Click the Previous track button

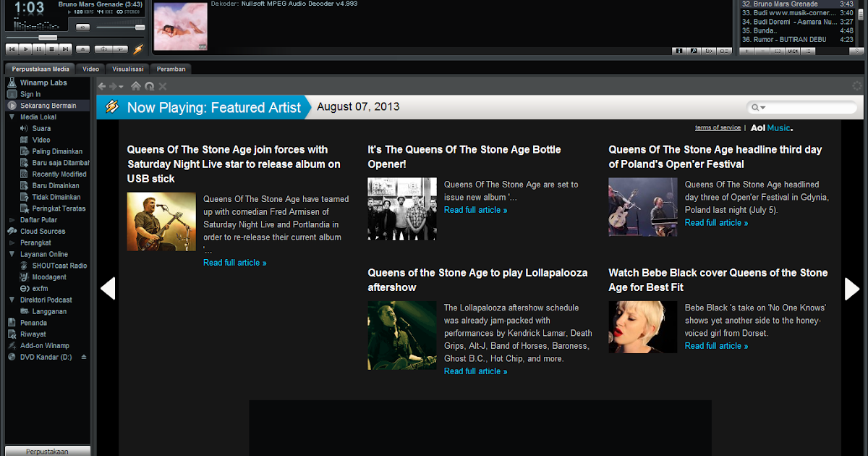click(12, 49)
